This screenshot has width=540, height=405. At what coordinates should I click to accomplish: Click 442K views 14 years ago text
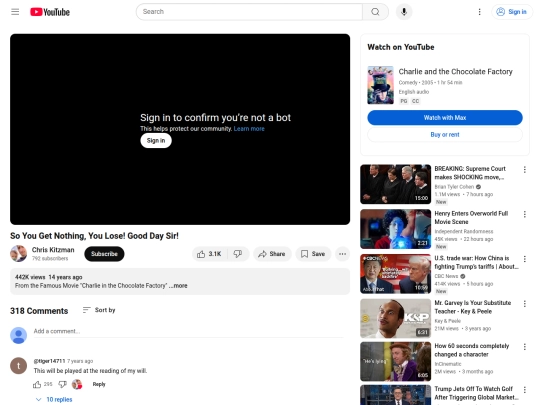pyautogui.click(x=49, y=277)
